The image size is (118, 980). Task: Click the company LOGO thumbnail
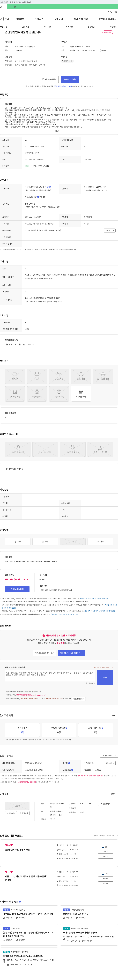point(17,806)
